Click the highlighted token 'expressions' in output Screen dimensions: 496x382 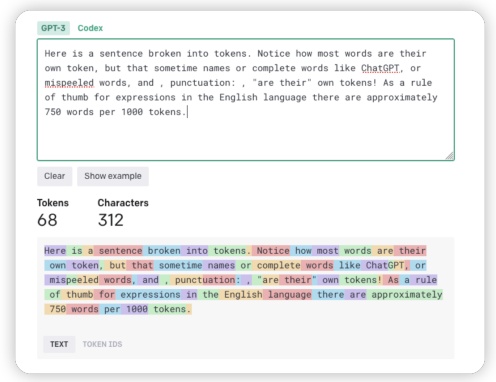coord(148,295)
